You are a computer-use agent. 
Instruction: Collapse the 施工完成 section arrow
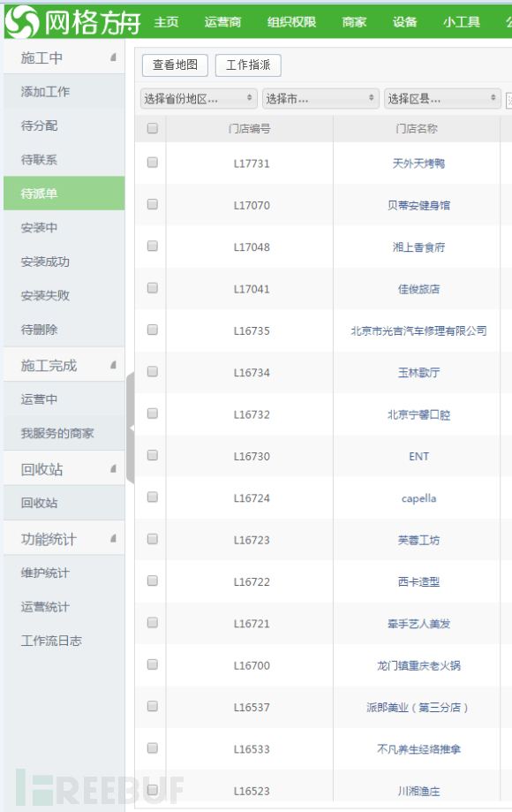coord(113,365)
